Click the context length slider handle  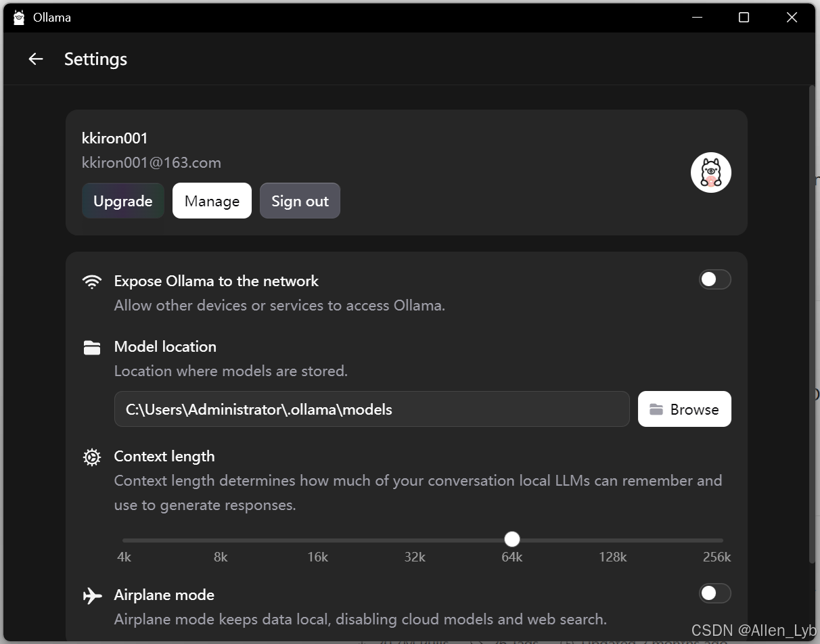click(x=512, y=539)
